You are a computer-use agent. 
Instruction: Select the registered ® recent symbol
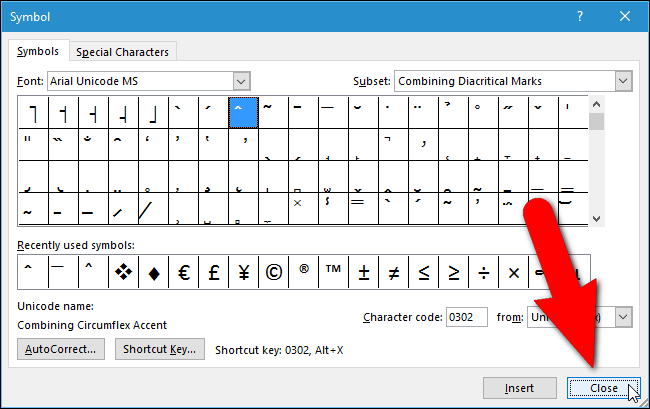point(303,272)
